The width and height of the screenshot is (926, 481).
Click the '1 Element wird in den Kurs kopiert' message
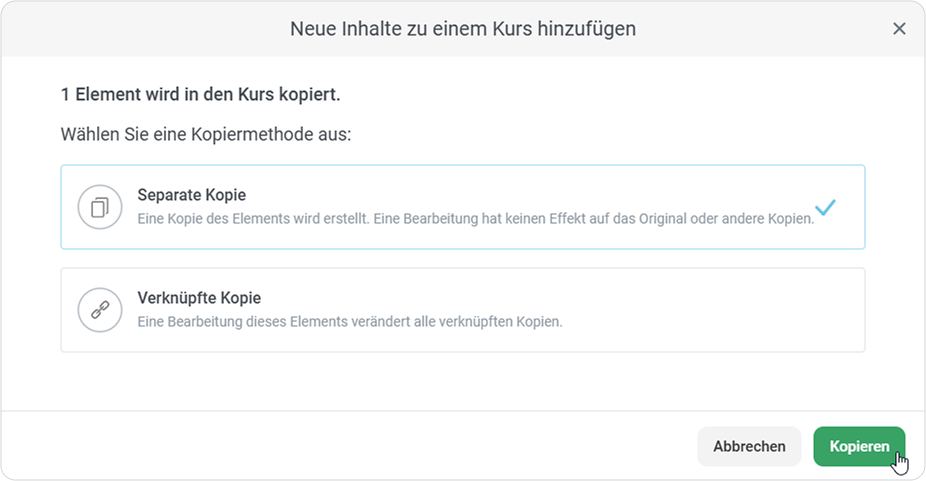point(201,96)
